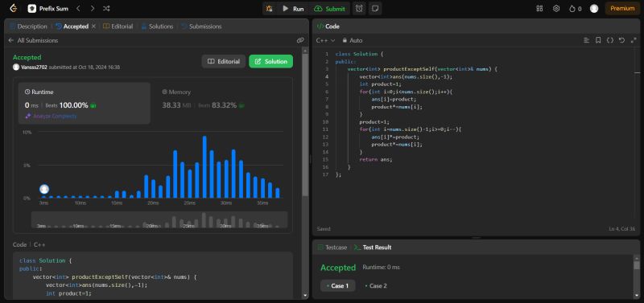The height and width of the screenshot is (303, 644).
Task: Open the C++ language dropdown
Action: 326,40
